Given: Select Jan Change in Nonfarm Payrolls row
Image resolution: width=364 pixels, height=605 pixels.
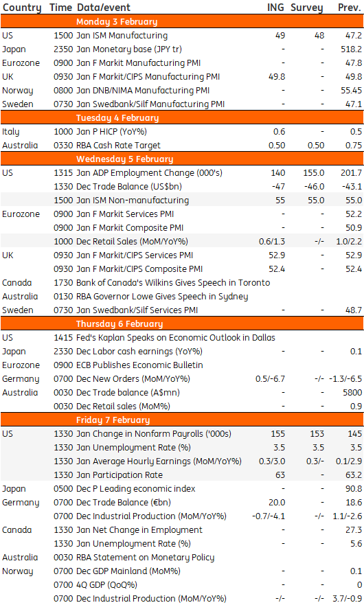Looking at the screenshot, I should click(182, 434).
